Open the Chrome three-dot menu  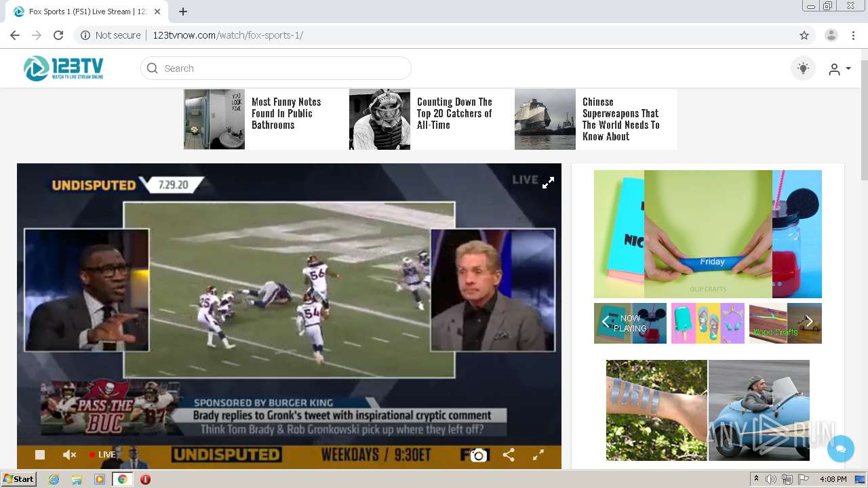click(853, 35)
